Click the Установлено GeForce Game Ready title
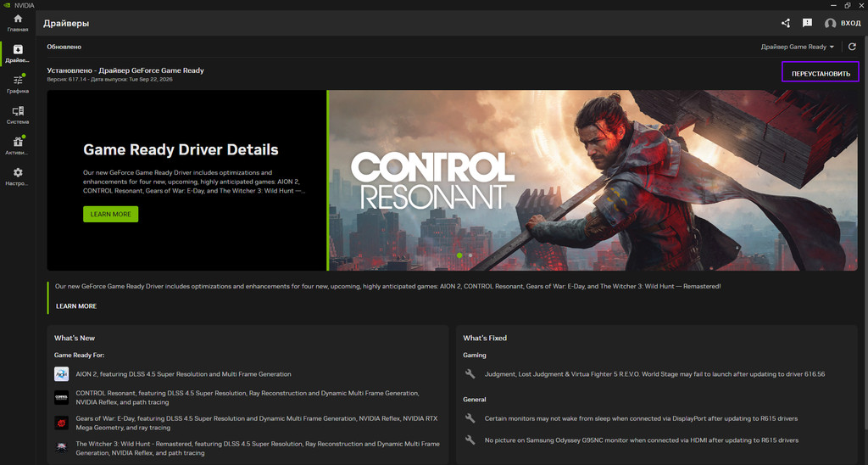 pos(125,70)
